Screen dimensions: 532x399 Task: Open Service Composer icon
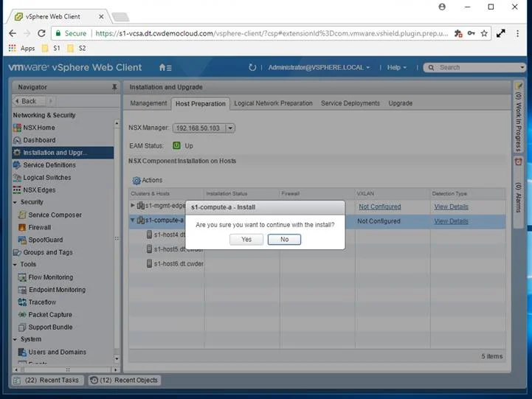(x=22, y=215)
